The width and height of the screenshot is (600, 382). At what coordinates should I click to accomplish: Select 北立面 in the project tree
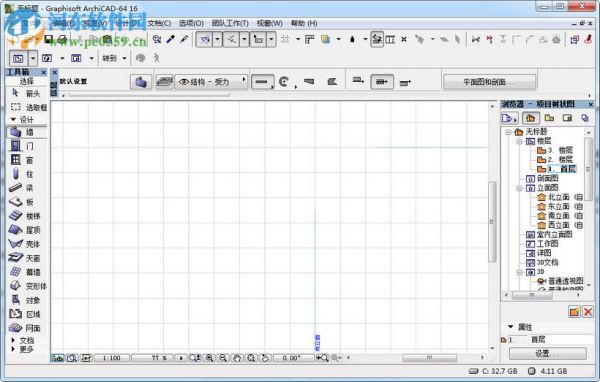(x=559, y=197)
